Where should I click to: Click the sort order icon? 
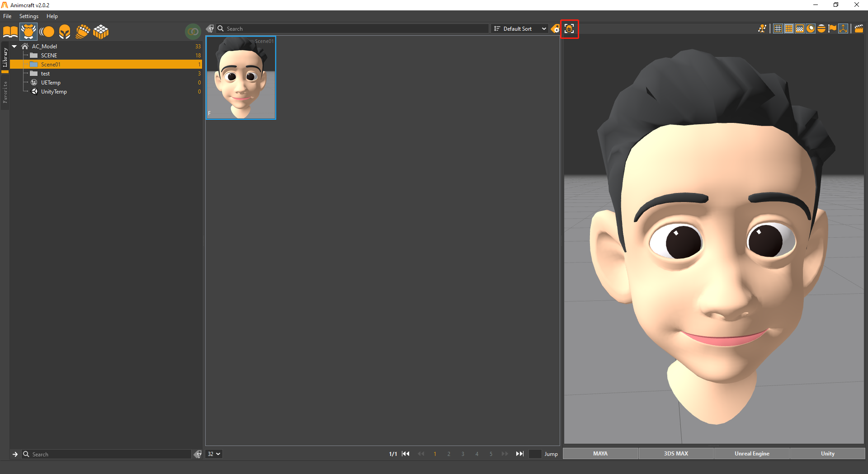click(497, 28)
